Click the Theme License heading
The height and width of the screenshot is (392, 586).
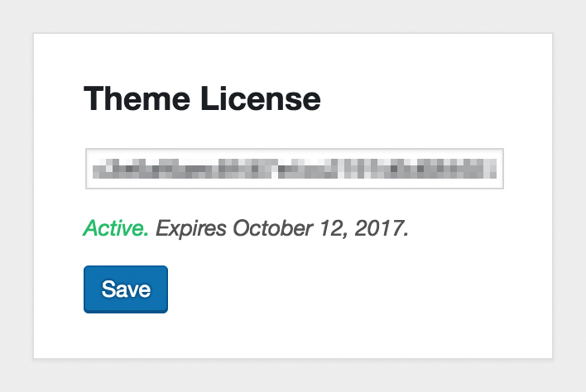202,98
